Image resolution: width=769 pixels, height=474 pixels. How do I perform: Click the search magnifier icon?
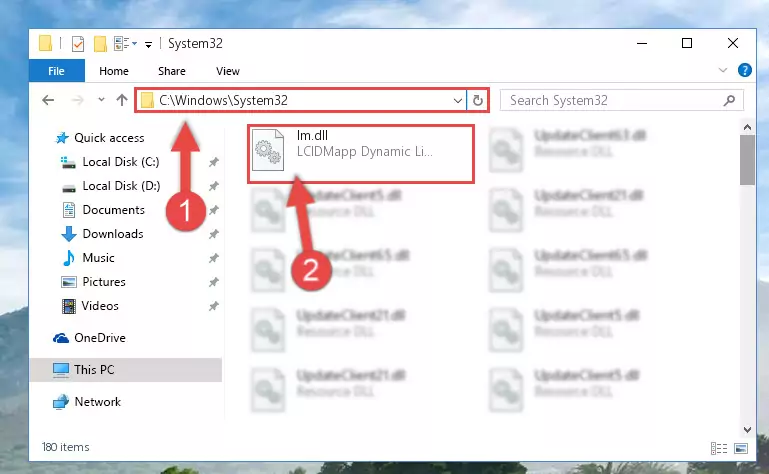click(x=729, y=101)
